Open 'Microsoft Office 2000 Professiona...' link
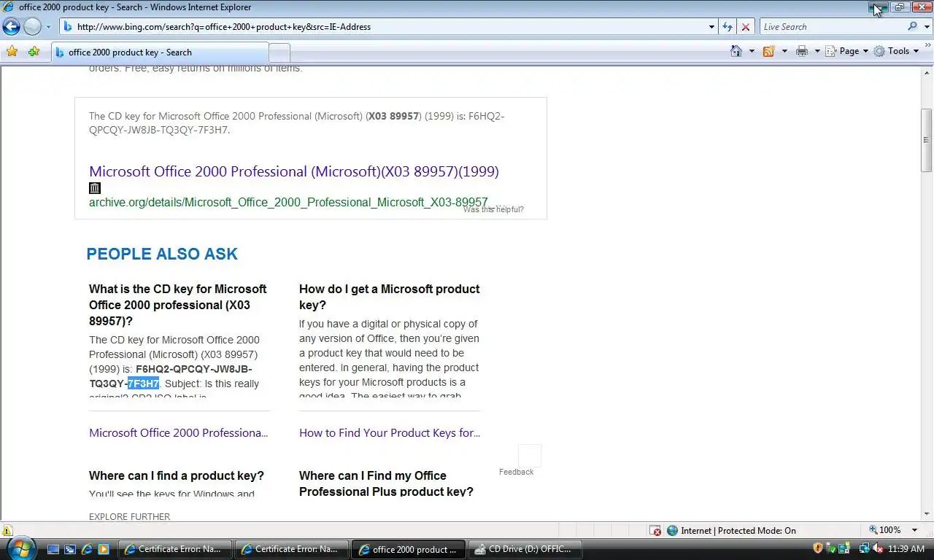Screen dimensions: 934x560 (179, 432)
